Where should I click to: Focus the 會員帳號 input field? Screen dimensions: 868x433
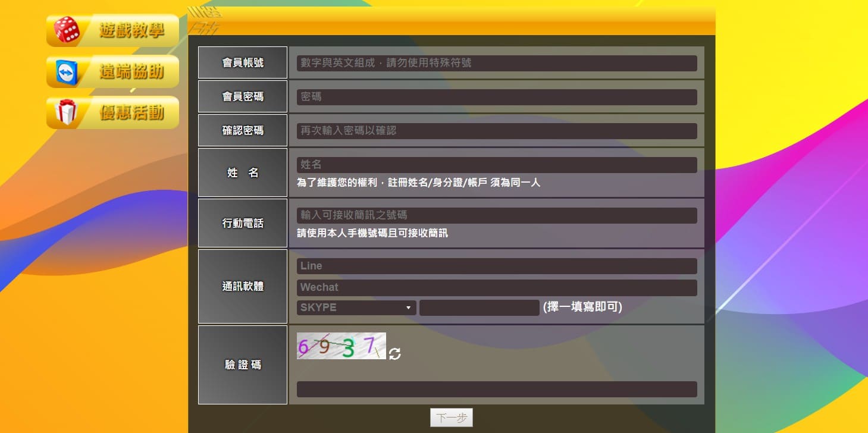click(x=497, y=63)
